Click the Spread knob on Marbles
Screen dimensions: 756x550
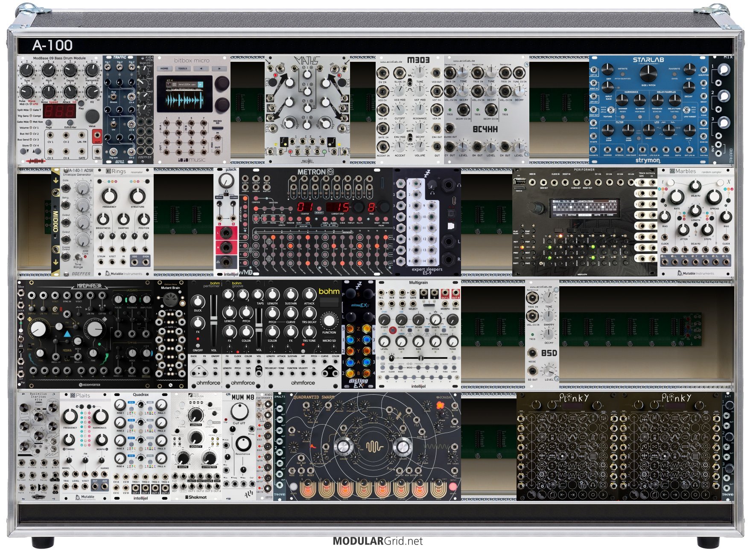tap(714, 197)
